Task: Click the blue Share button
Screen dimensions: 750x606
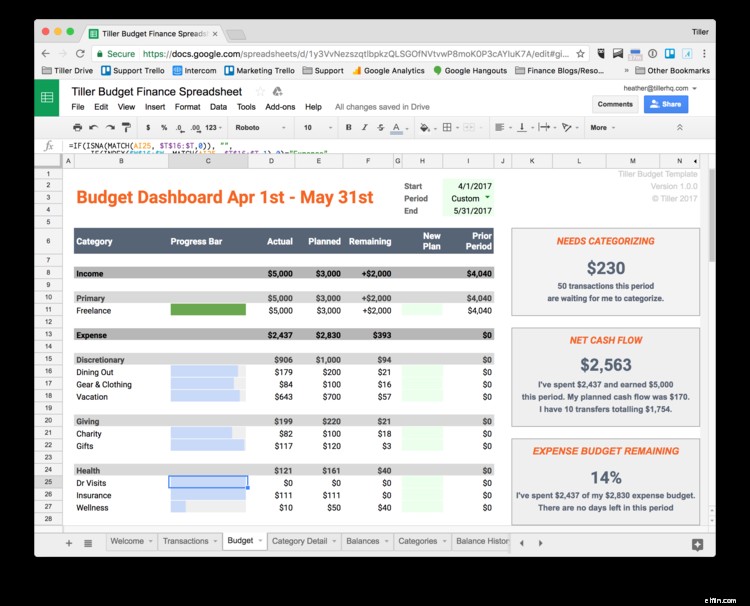Action: coord(666,104)
